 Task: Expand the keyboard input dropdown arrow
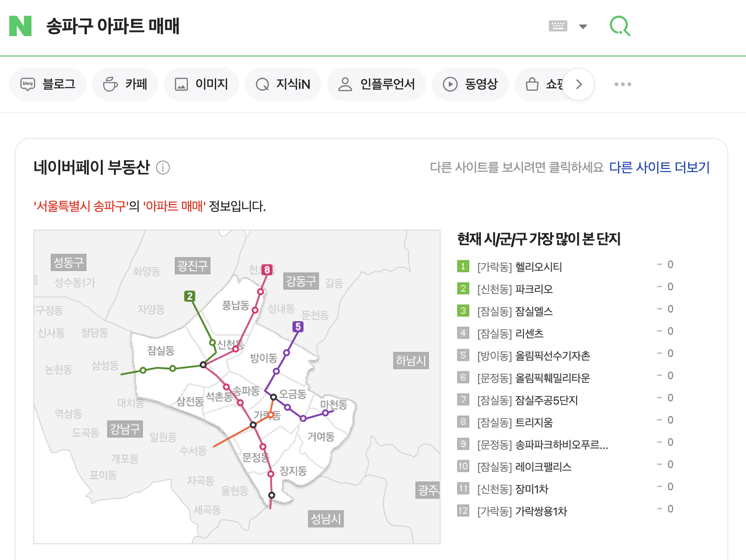(583, 26)
